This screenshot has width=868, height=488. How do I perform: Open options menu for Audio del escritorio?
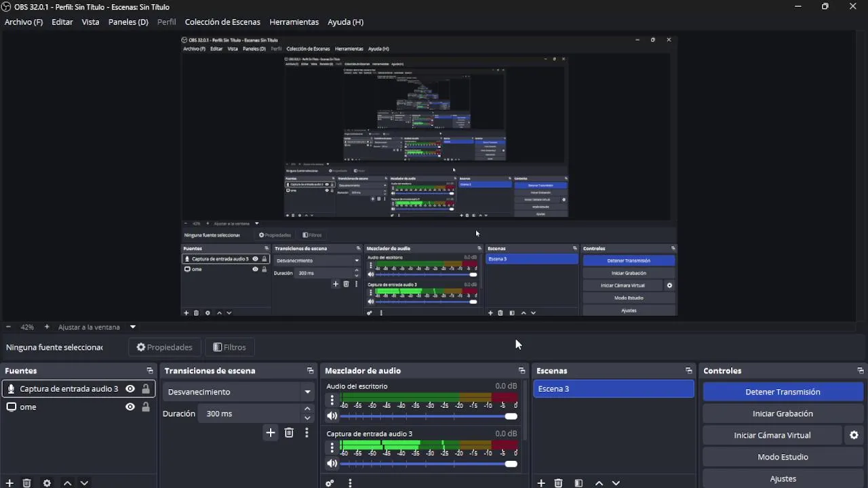(x=332, y=401)
